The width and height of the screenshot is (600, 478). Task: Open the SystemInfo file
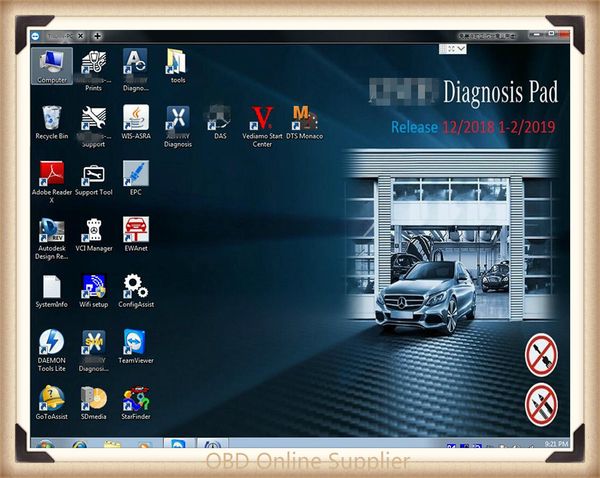pyautogui.click(x=52, y=291)
